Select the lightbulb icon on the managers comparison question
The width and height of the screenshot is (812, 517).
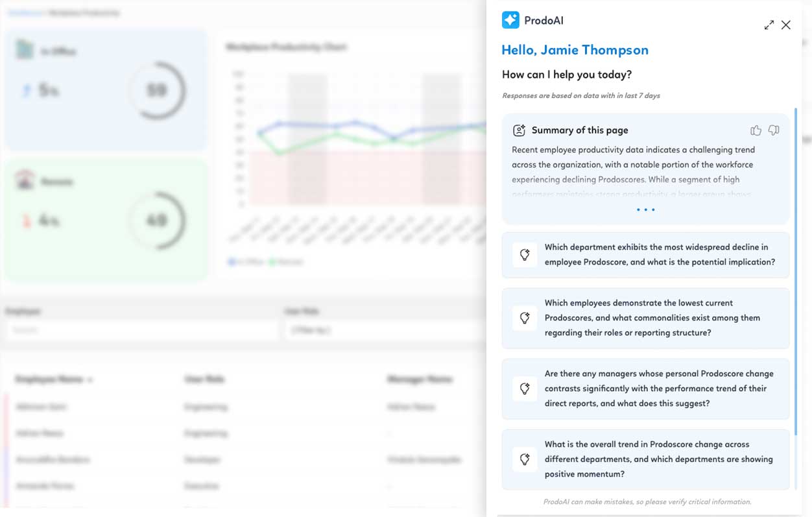coord(525,389)
